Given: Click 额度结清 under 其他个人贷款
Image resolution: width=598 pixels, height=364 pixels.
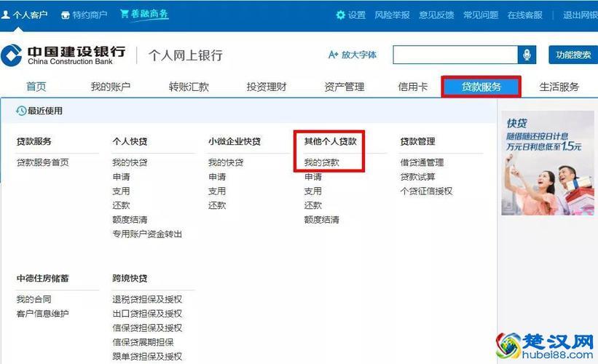Looking at the screenshot, I should [321, 220].
